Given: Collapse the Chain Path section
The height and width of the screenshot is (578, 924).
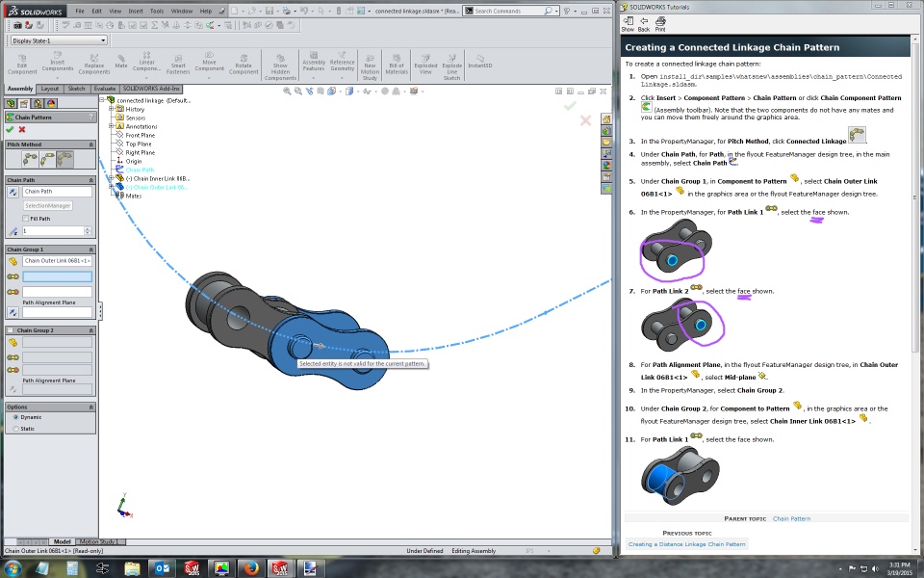Looking at the screenshot, I should pyautogui.click(x=90, y=180).
